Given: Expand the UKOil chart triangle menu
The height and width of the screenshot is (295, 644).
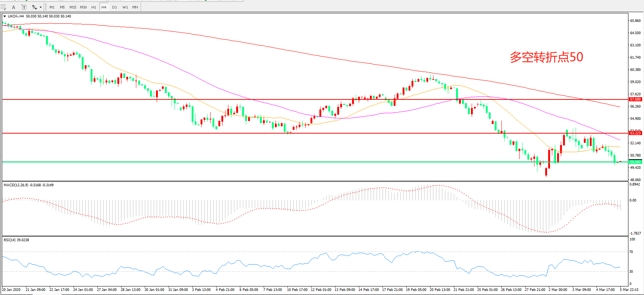Looking at the screenshot, I should click(x=4, y=16).
